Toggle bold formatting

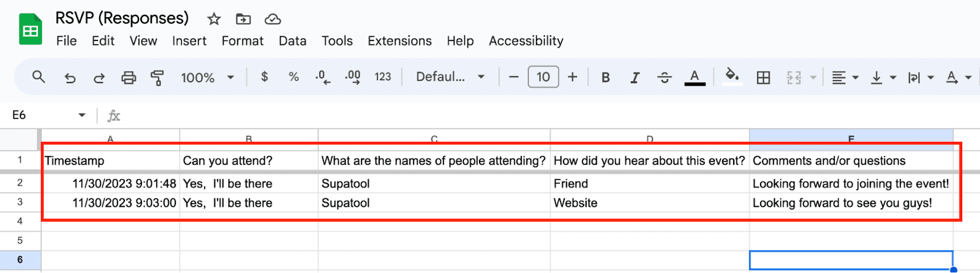(606, 78)
